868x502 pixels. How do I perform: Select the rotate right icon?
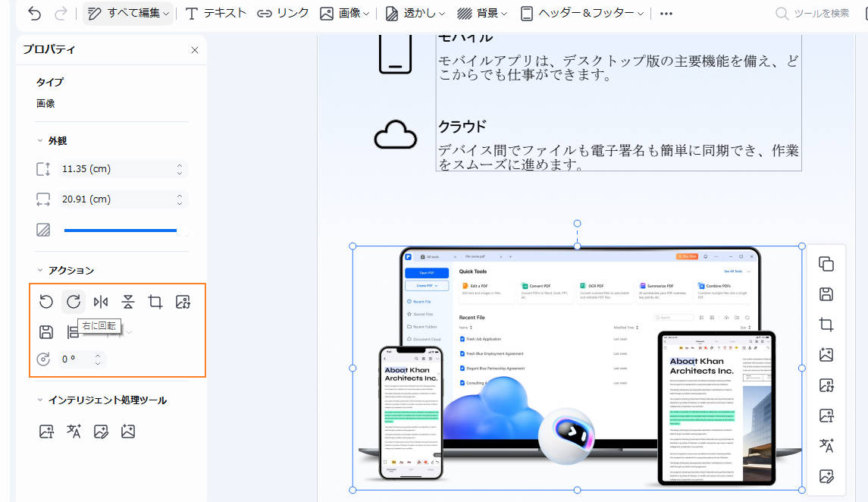tap(73, 301)
